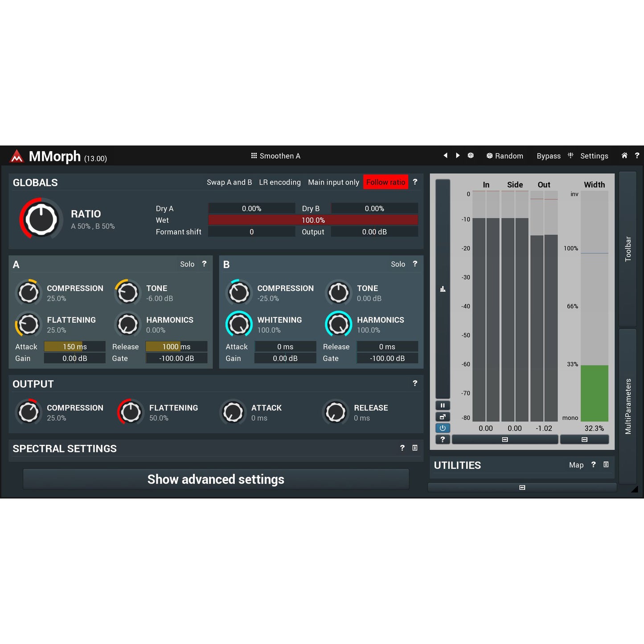Image resolution: width=644 pixels, height=644 pixels.
Task: Open the MultiParameters side tab
Action: (628, 406)
